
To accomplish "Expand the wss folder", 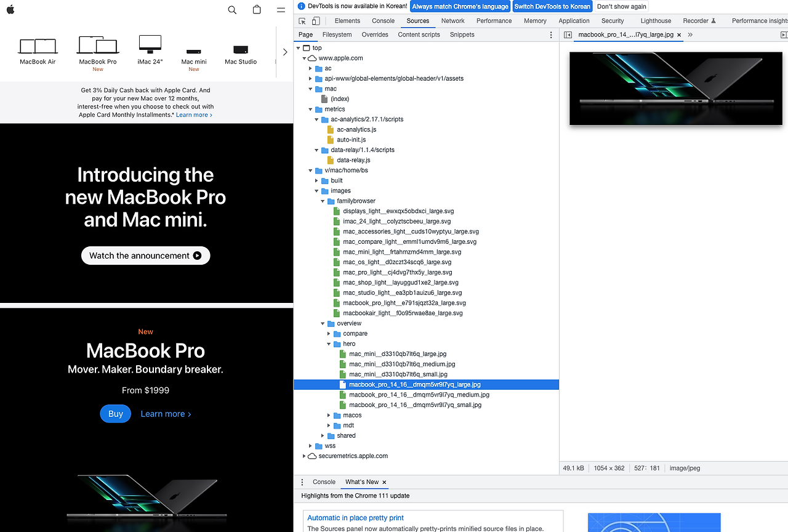I will pyautogui.click(x=310, y=446).
